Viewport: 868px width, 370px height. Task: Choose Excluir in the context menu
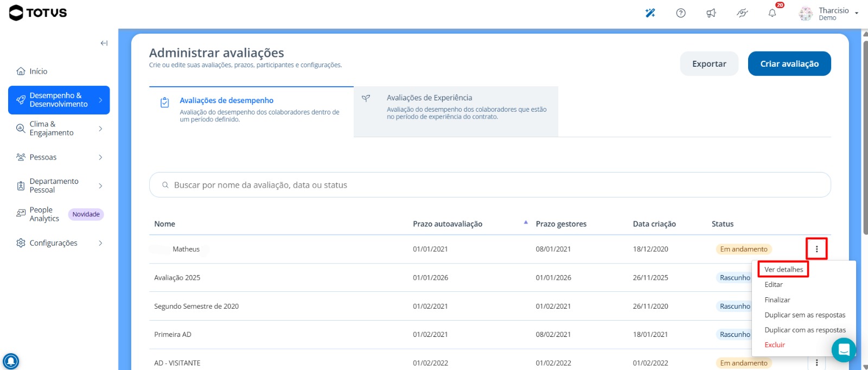pos(775,345)
